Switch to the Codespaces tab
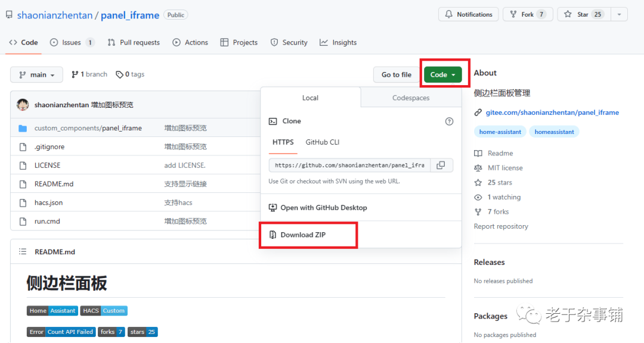 411,98
